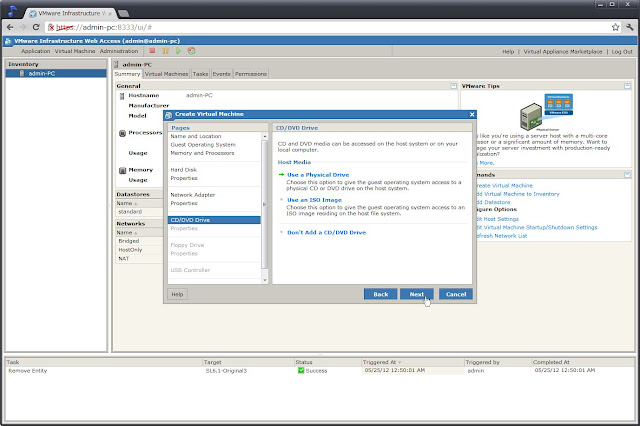640x426 pixels.
Task: Click the green Power On play icon
Action: (178, 51)
